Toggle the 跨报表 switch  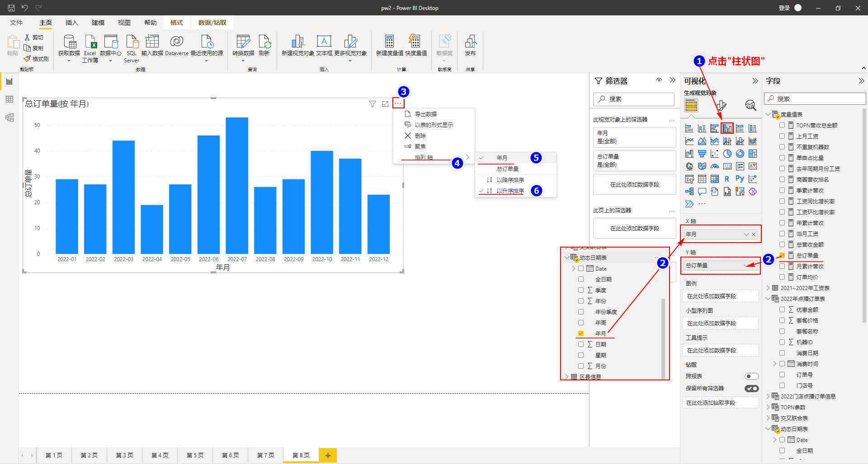[751, 376]
